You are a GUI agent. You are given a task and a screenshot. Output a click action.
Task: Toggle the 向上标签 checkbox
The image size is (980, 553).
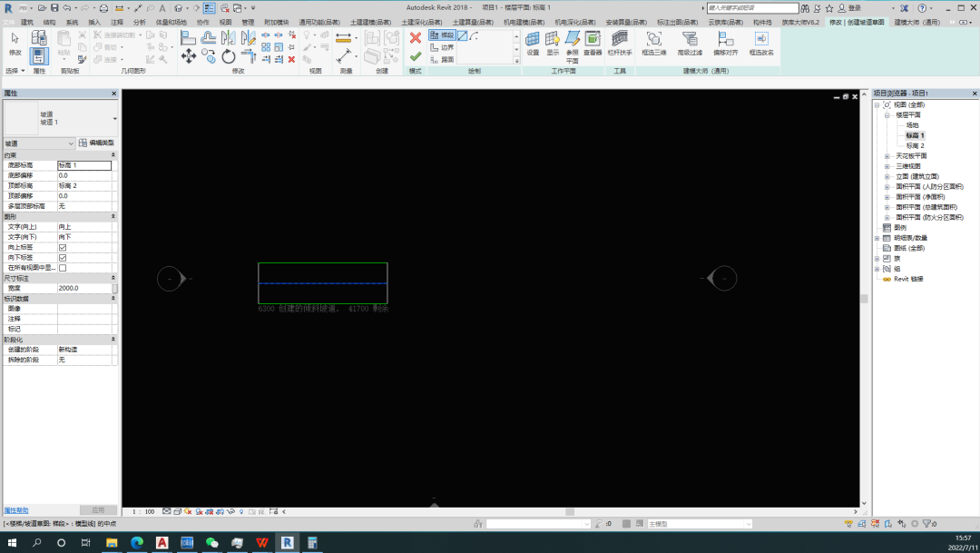(x=63, y=248)
